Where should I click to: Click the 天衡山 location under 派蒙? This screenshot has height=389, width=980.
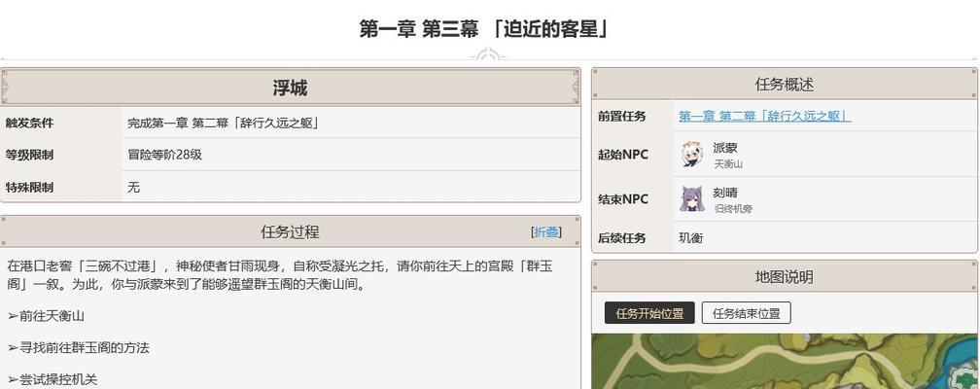tap(728, 164)
